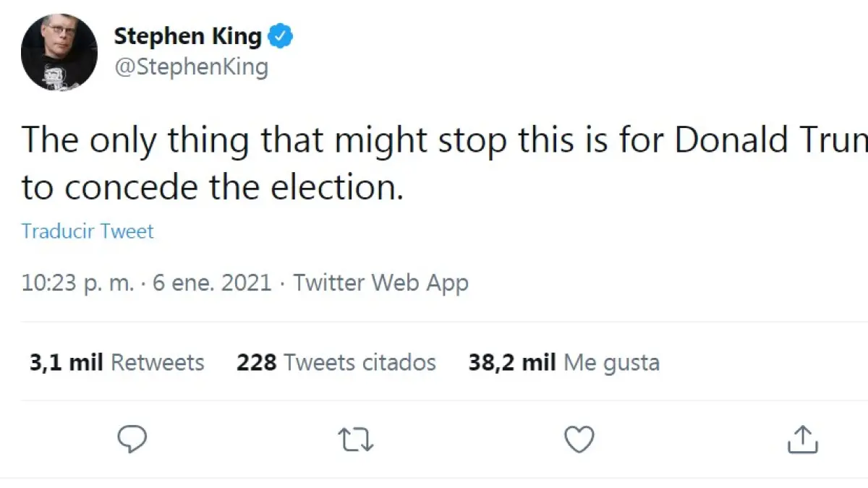
Task: View the 3,1 mil retweet count
Action: click(67, 361)
